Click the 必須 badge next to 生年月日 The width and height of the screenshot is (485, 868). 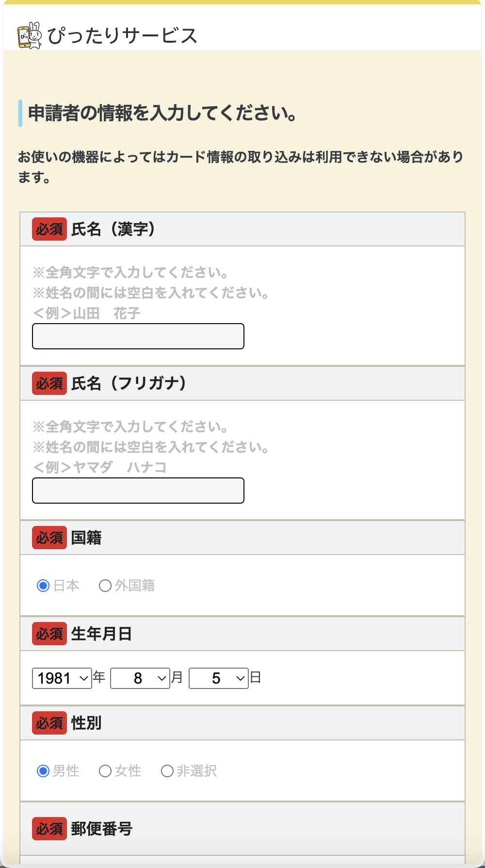[x=48, y=634]
